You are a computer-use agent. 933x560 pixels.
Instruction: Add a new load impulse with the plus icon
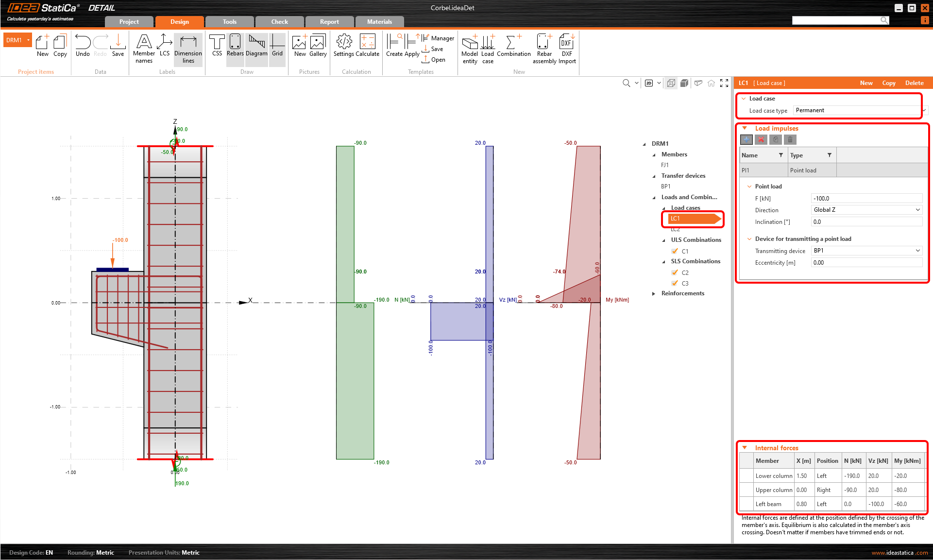pyautogui.click(x=746, y=140)
